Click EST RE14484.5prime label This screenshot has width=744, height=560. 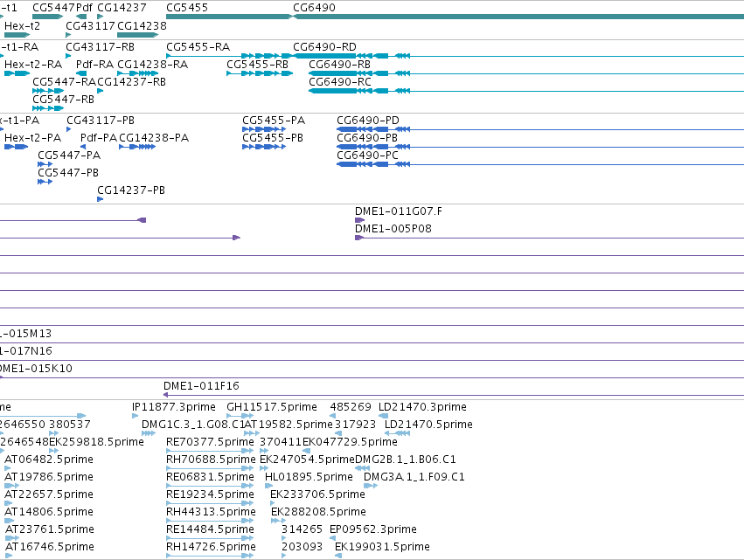210,529
